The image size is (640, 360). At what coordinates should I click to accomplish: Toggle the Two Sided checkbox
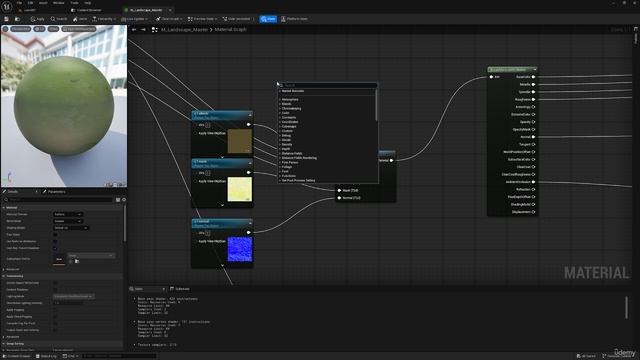pyautogui.click(x=55, y=235)
